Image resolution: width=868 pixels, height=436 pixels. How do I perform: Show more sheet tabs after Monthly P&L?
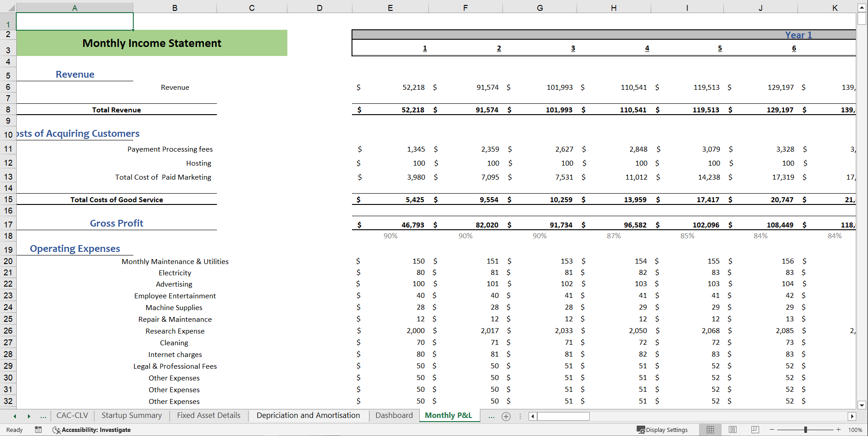tap(491, 416)
